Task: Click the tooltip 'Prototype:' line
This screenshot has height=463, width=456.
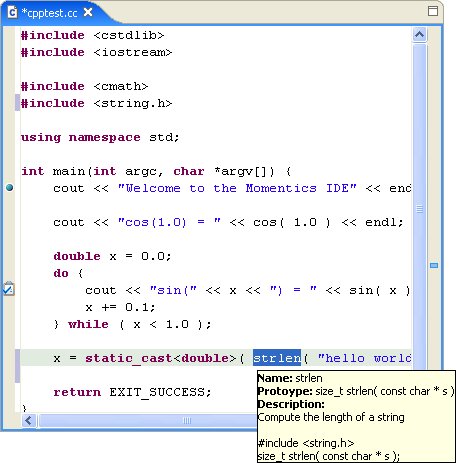Action: coord(356,391)
